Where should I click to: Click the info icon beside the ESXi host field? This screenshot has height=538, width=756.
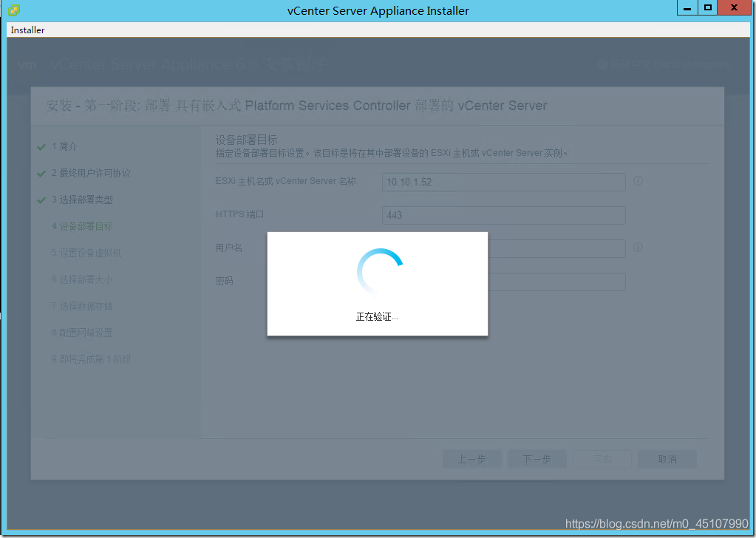(638, 181)
